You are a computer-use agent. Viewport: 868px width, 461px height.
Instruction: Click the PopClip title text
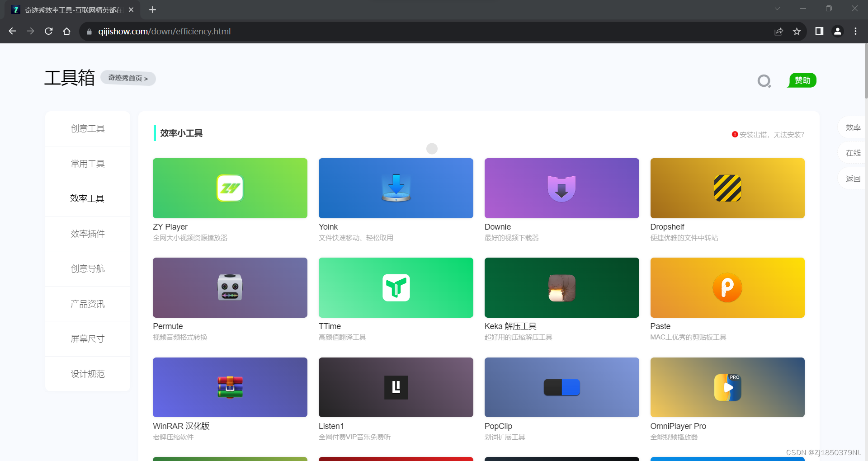point(498,426)
